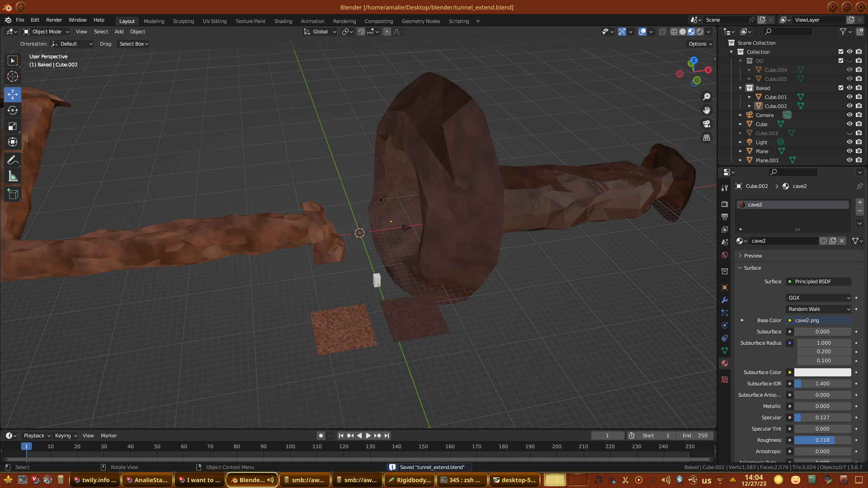This screenshot has width=868, height=488.
Task: Hide Cube.001 with its eye icon
Action: pos(849,97)
